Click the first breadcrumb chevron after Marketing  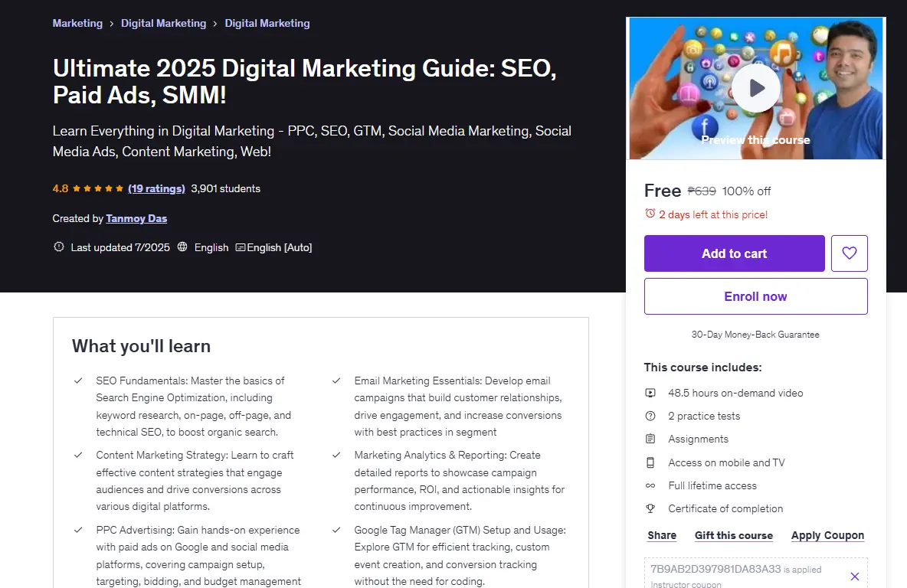coord(112,24)
